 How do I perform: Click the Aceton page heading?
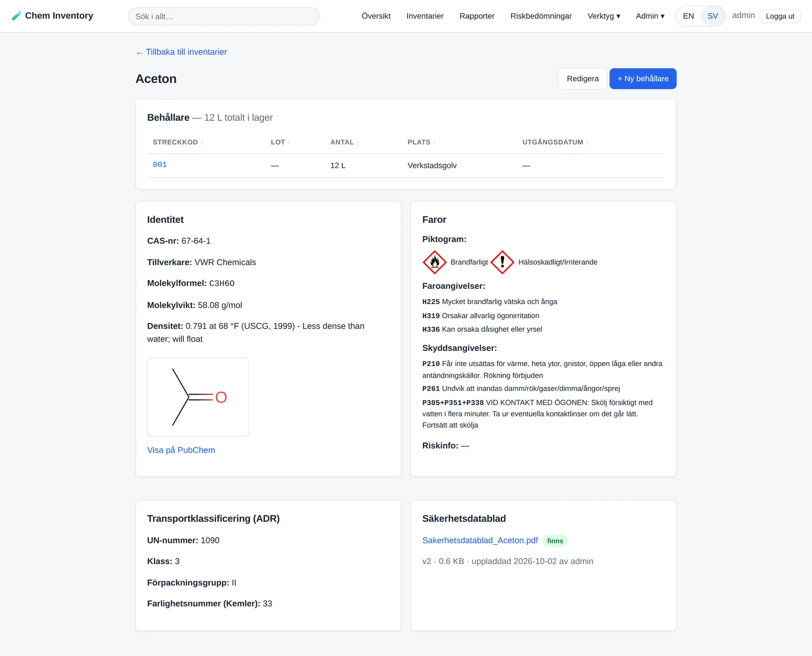(156, 79)
